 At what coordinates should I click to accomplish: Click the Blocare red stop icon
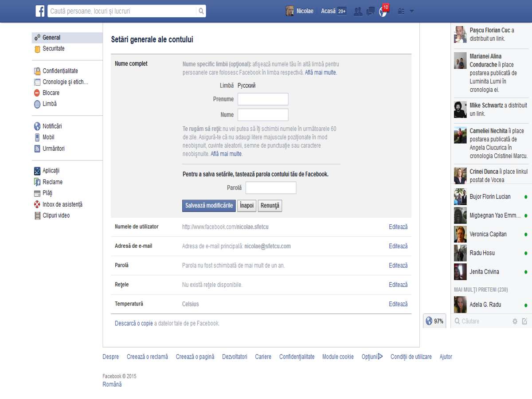pyautogui.click(x=37, y=93)
